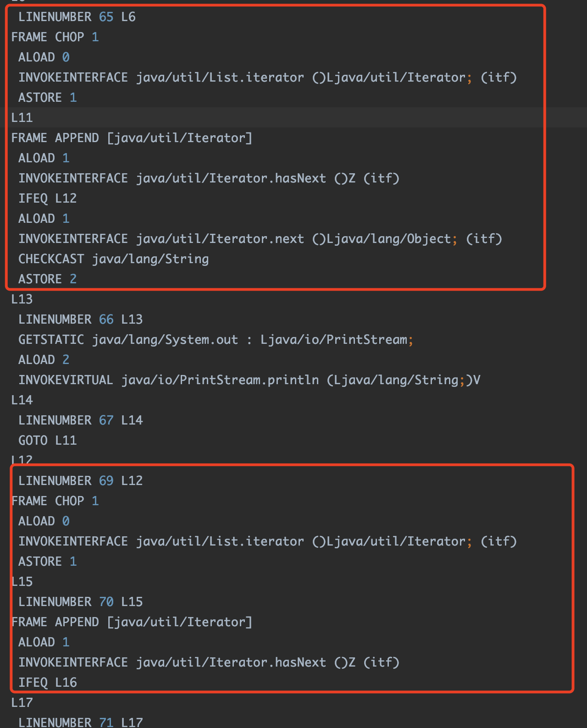Click LINENUMBER 67 L14 line
The height and width of the screenshot is (728, 587).
(81, 420)
